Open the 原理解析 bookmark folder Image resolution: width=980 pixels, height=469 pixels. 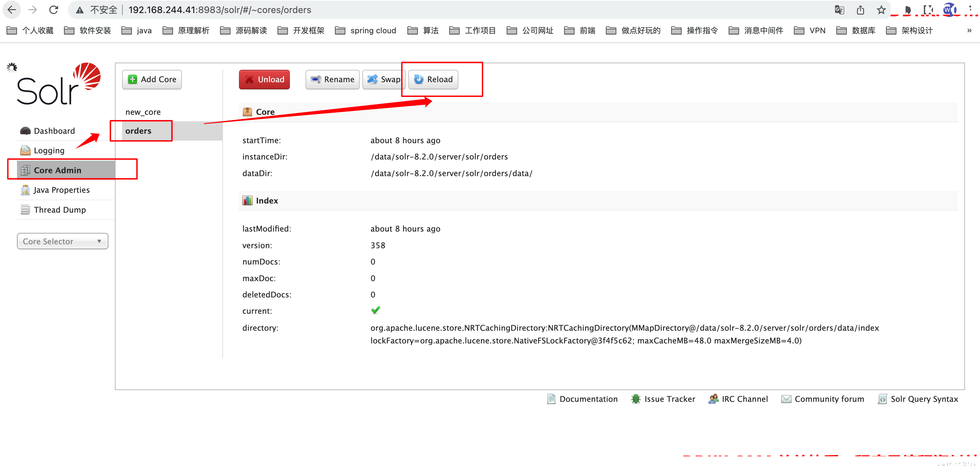click(186, 30)
